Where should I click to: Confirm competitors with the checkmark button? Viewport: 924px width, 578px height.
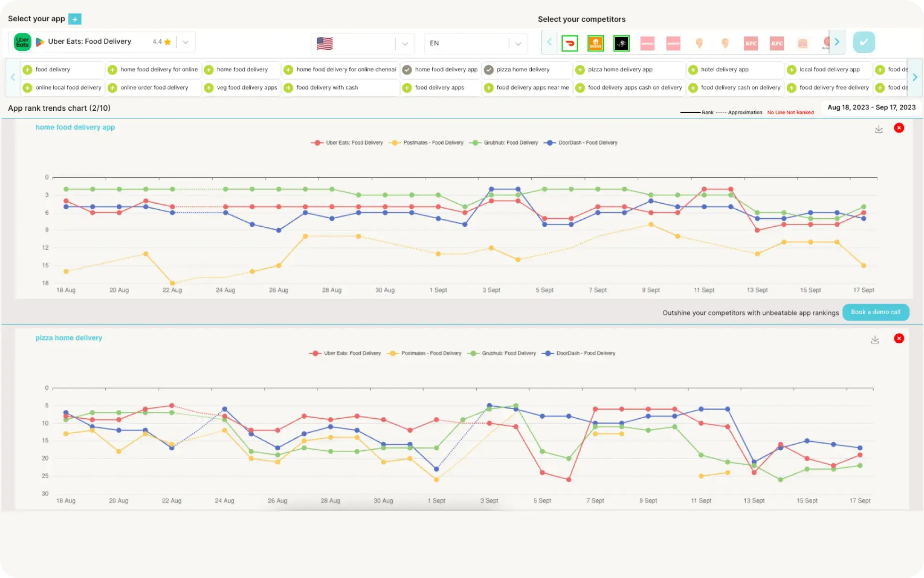pos(864,42)
